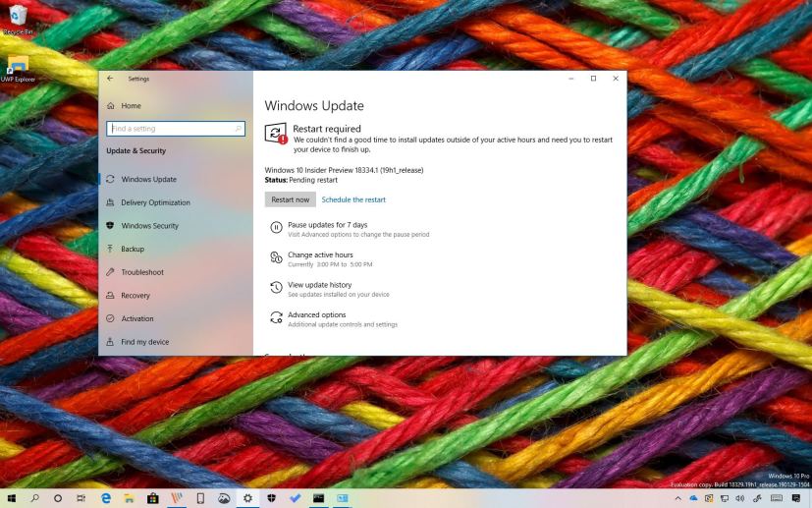Click the Update & Security heading
Screen dimensions: 812x508
136,151
